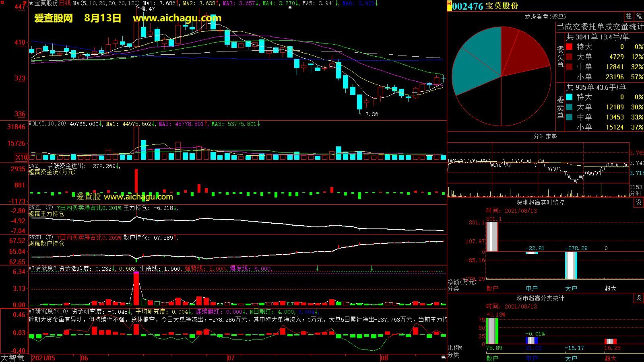Click the X10 volume scale box

pos(21,157)
